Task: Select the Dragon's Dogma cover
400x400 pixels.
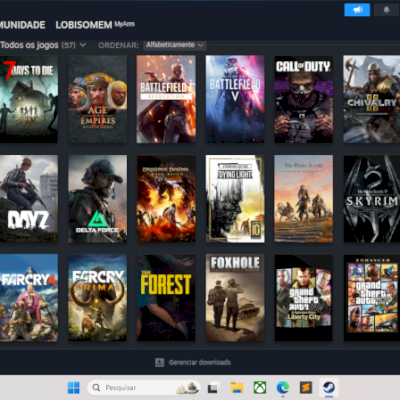Action: point(166,199)
